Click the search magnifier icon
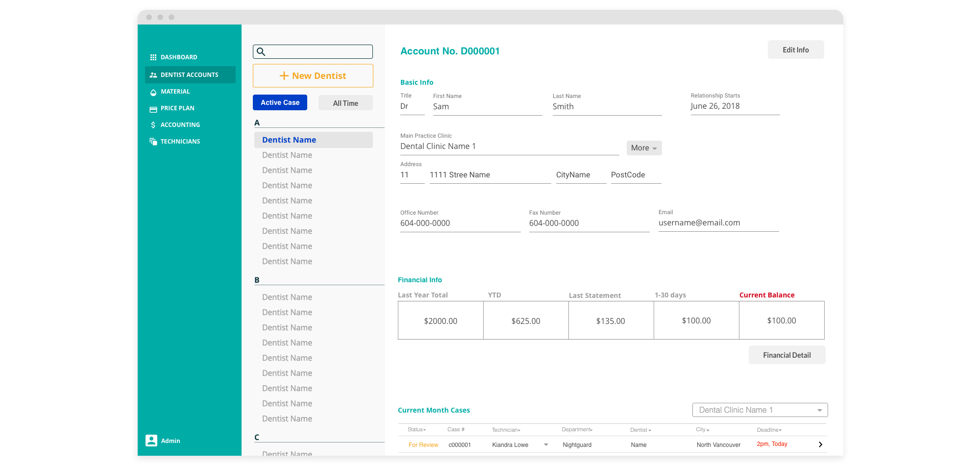Screen dimensions: 980x467 pos(262,51)
